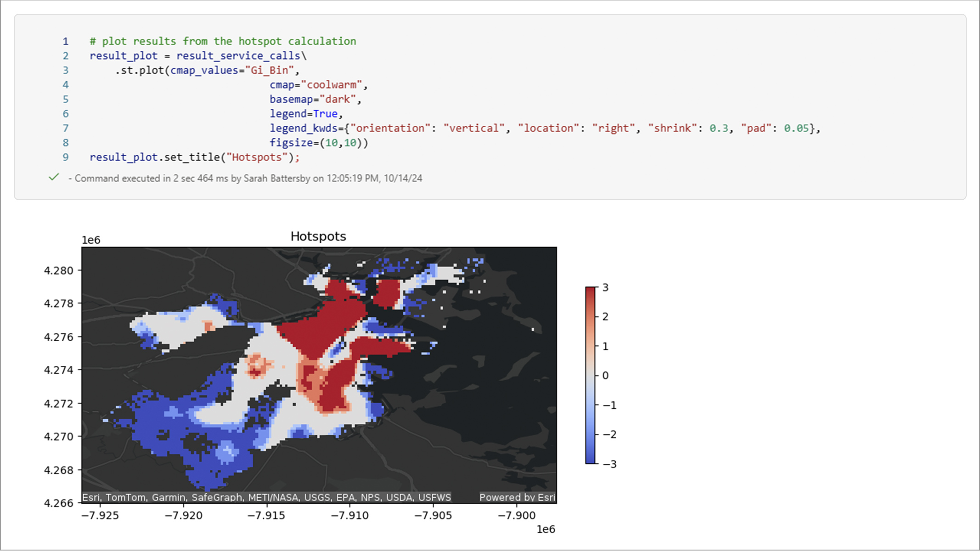Click the colorbar label −3
Image resolution: width=980 pixels, height=551 pixels.
pos(609,464)
